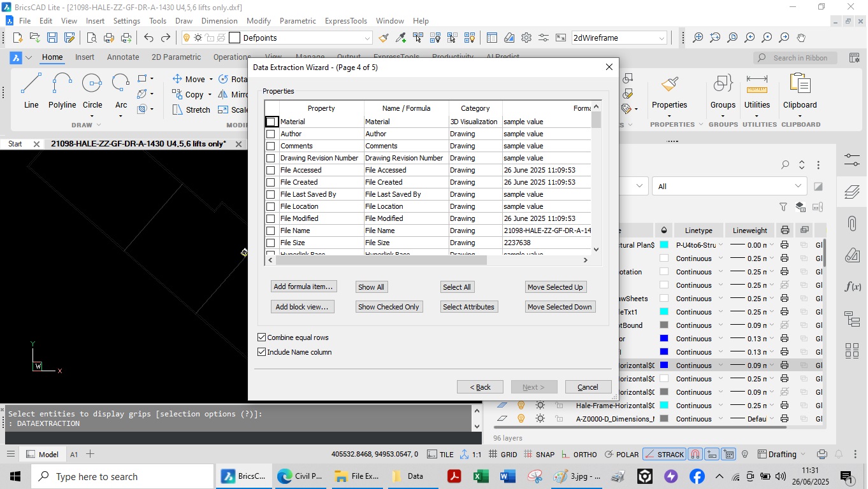This screenshot has height=489, width=868.
Task: Switch to the 2D Parametric ribbon tab
Action: tap(176, 57)
